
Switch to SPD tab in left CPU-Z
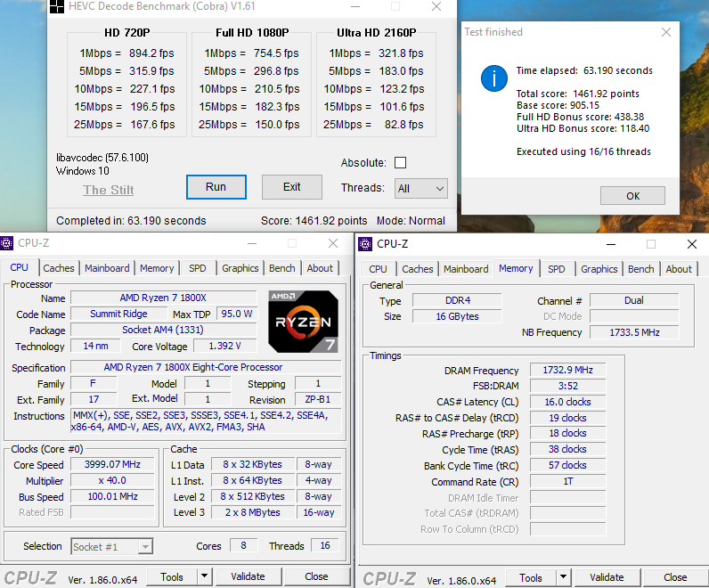198,268
